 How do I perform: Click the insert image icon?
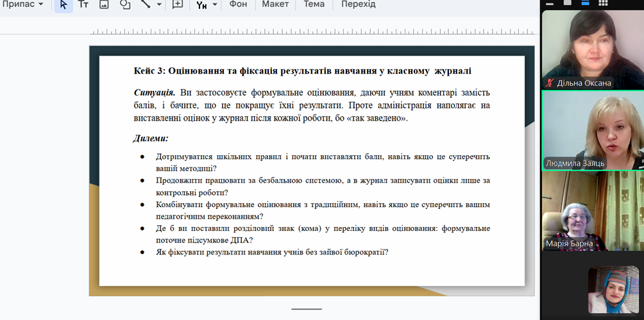pyautogui.click(x=104, y=4)
